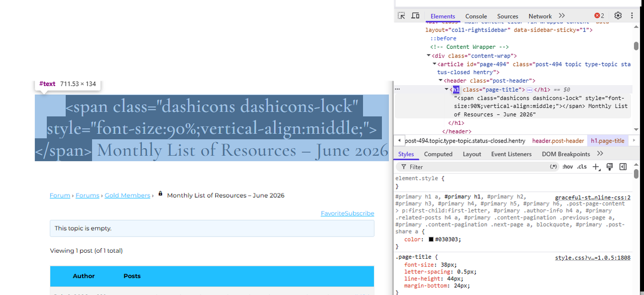The image size is (644, 295).
Task: Collapse the div.content-wrap node arrow
Action: coord(429,56)
